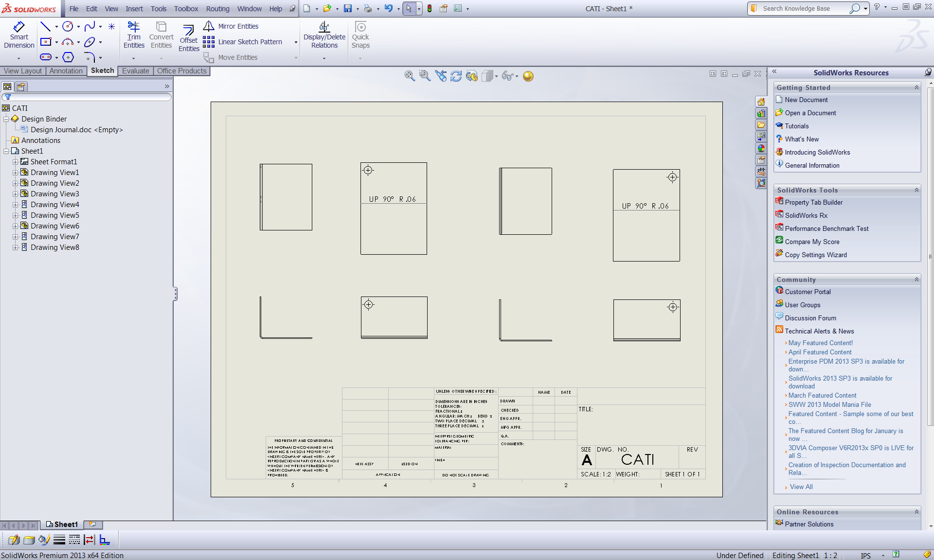Pick the Straight Slot tool

pos(46,57)
